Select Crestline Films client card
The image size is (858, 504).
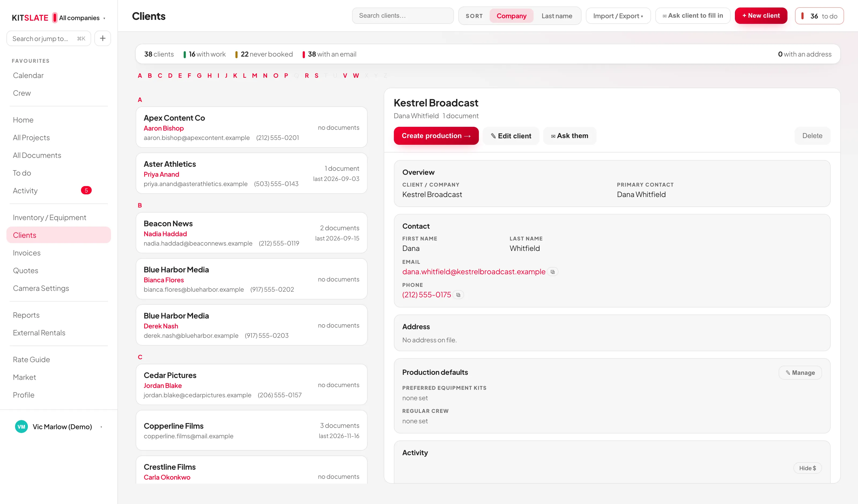click(x=252, y=470)
